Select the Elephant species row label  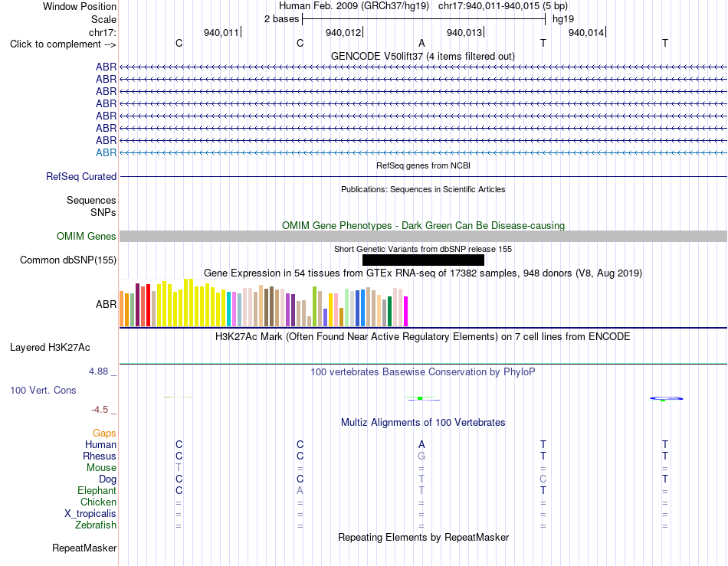pyautogui.click(x=97, y=490)
